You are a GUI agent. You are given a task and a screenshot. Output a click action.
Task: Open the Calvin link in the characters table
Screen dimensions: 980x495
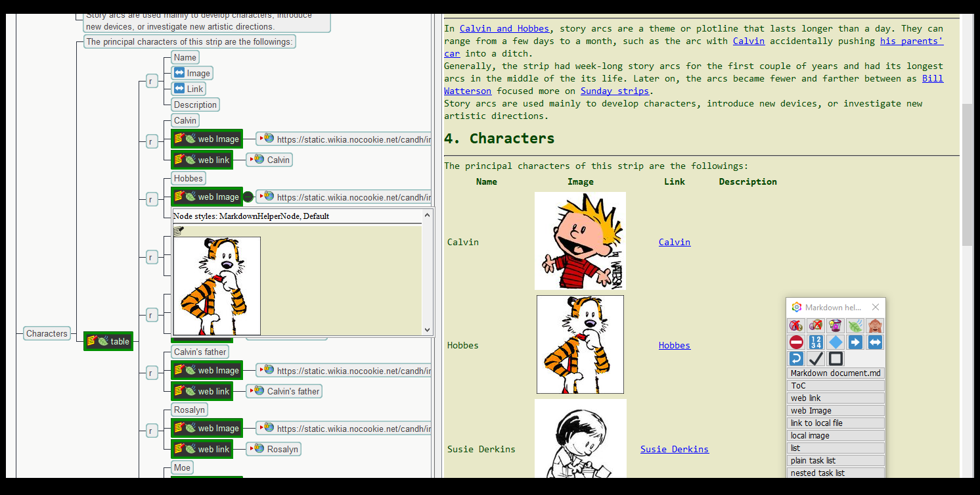(675, 242)
